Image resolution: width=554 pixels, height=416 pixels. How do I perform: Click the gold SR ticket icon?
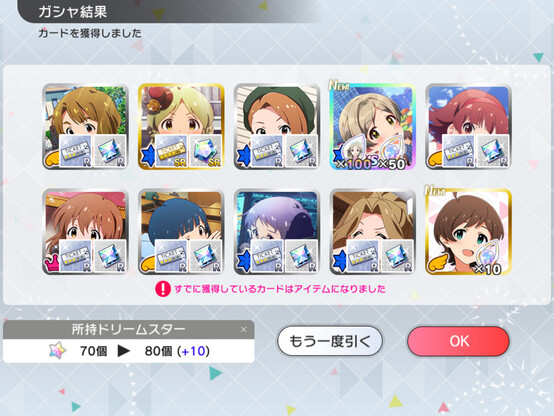[171, 151]
